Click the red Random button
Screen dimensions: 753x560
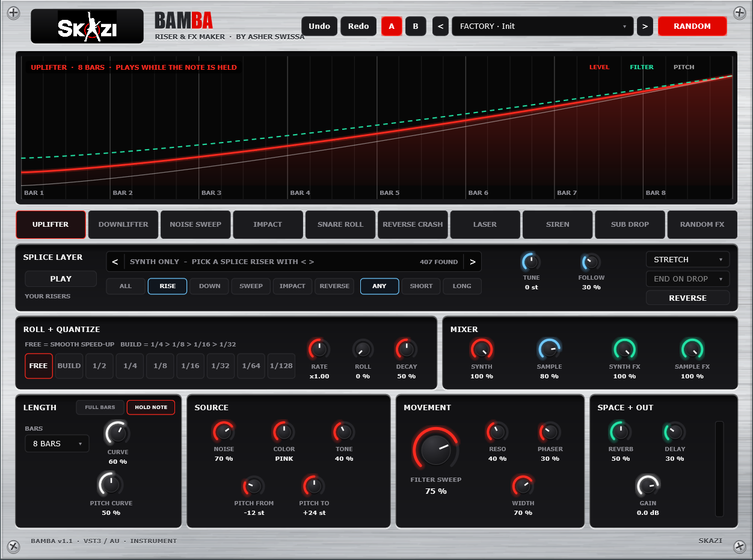click(x=692, y=26)
